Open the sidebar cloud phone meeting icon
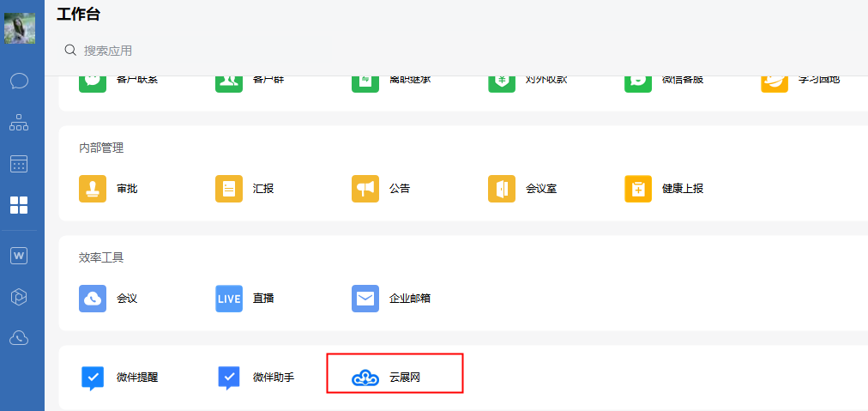 tap(20, 338)
